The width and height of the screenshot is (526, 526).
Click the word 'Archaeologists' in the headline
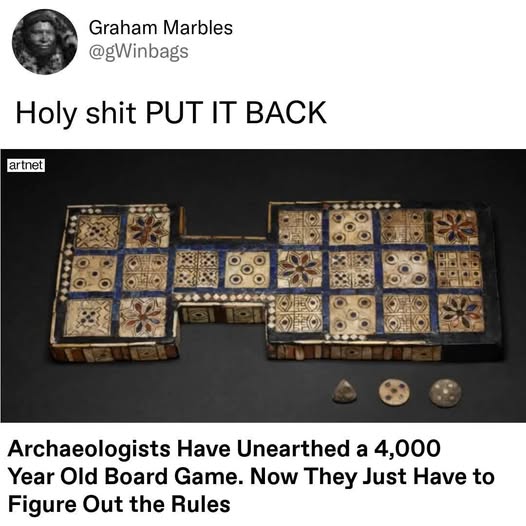pyautogui.click(x=89, y=450)
